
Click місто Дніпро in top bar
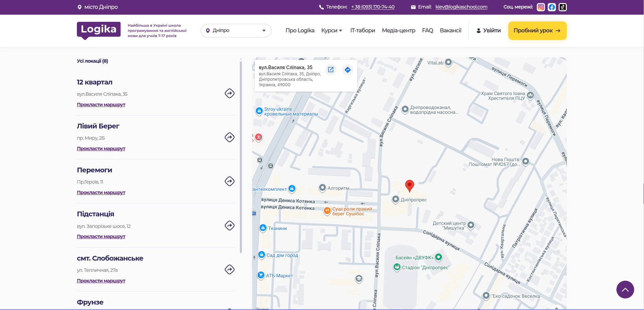tap(98, 7)
